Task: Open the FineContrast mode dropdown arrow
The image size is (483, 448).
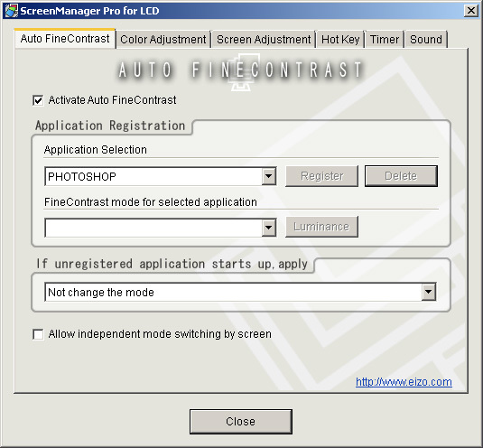Action: (269, 228)
